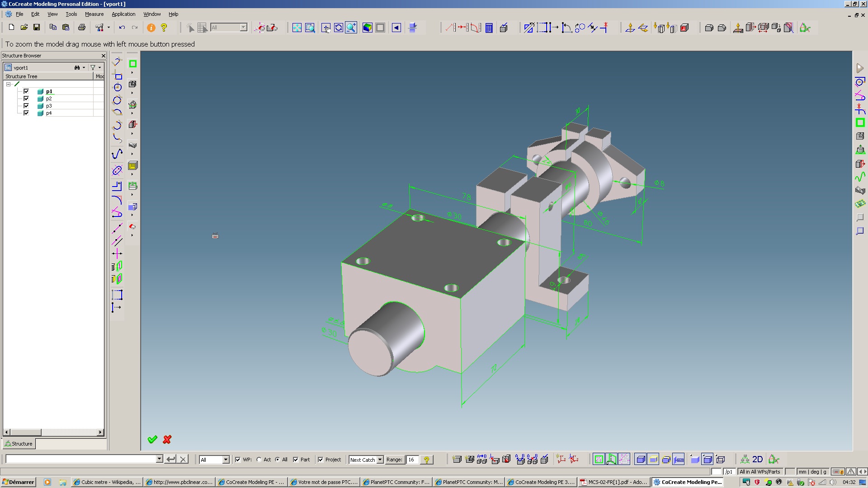The width and height of the screenshot is (868, 488).
Task: Click the structure tree horizontal scrollbar
Action: 54,432
